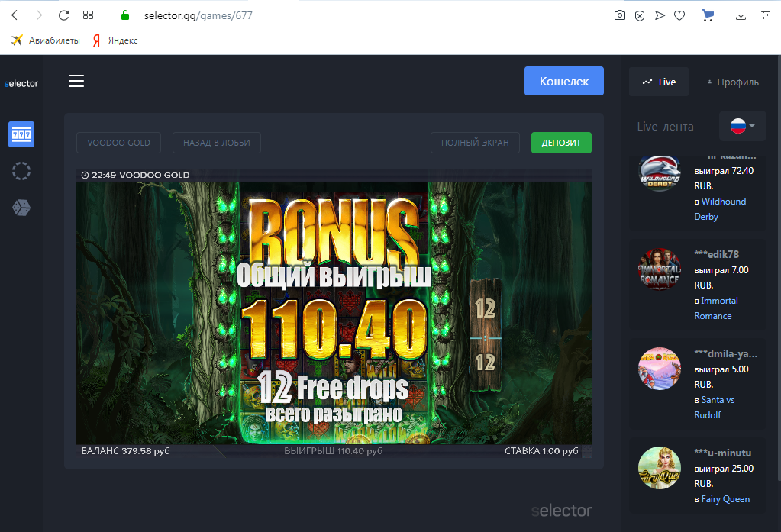
Task: Open the Яндекс bookmark
Action: tap(115, 40)
